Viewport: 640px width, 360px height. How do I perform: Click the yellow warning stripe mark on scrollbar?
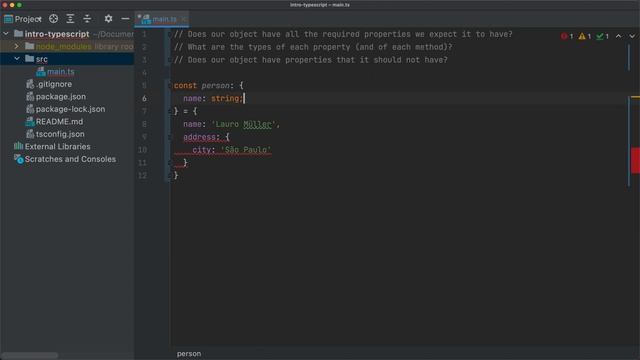(635, 97)
